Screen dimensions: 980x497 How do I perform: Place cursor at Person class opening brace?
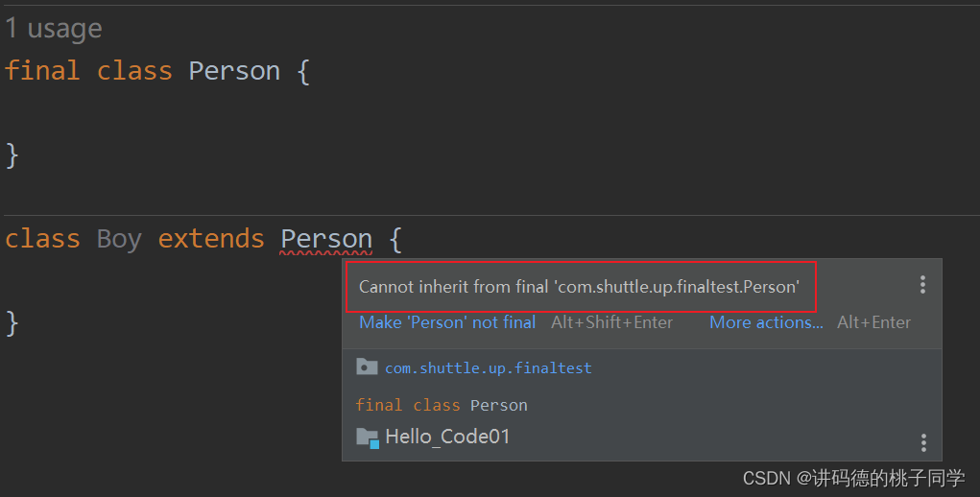point(303,71)
